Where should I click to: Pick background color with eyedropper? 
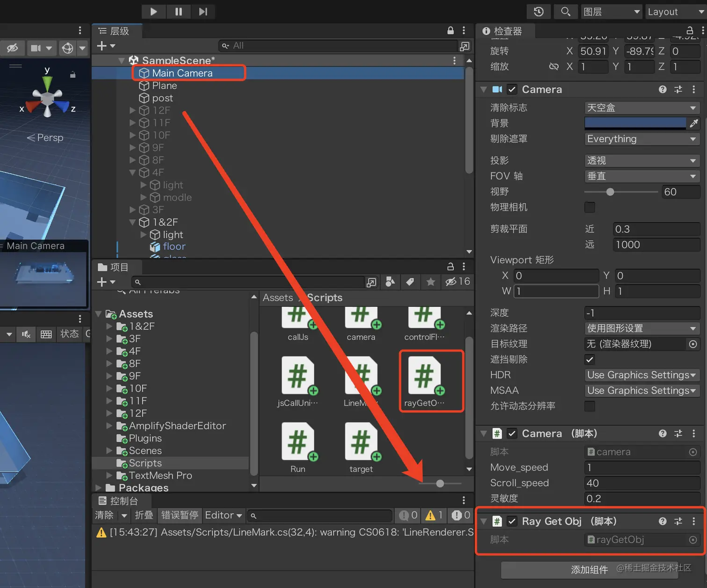(693, 123)
